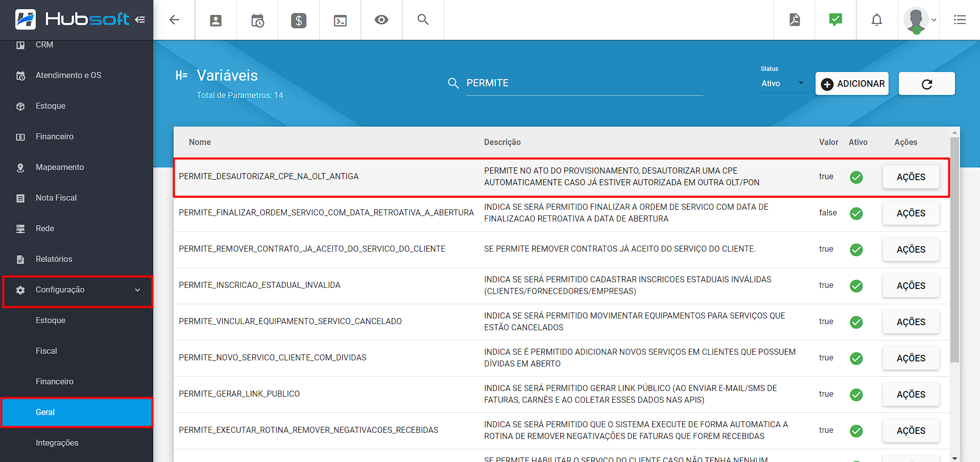Viewport: 980px width, 462px height.
Task: Click the search magnifier beside PERMITE
Action: pyautogui.click(x=453, y=83)
